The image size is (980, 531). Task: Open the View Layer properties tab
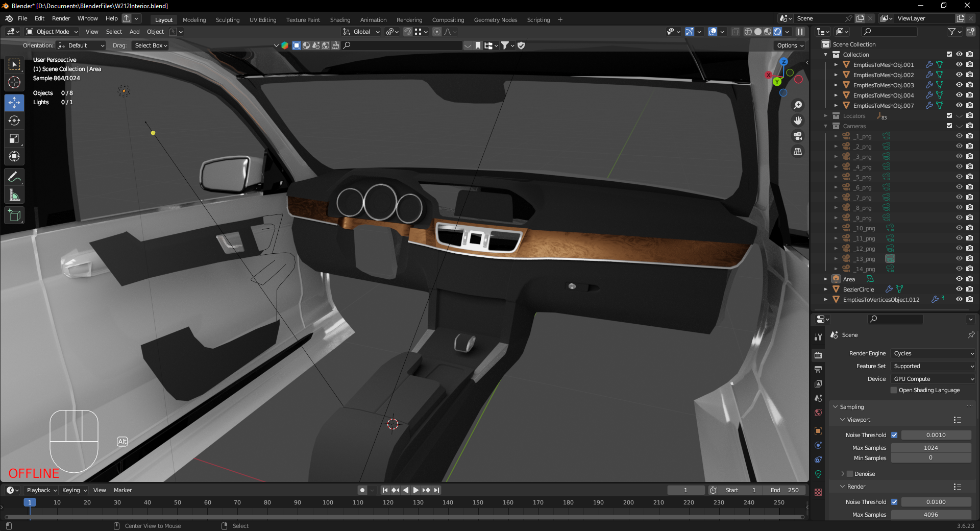pos(818,383)
